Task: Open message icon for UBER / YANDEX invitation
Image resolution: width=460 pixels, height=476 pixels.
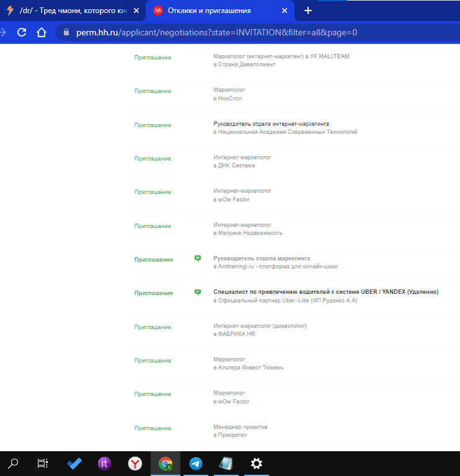Action: click(x=198, y=292)
